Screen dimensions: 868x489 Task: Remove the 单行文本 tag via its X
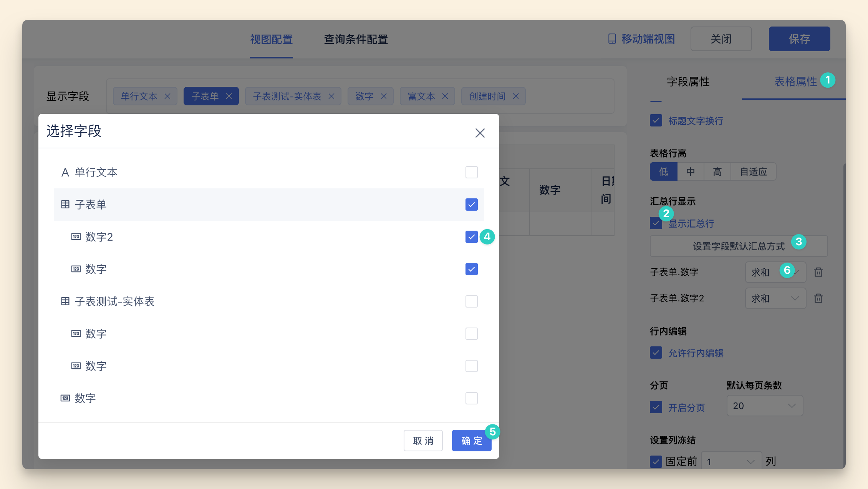pos(167,96)
